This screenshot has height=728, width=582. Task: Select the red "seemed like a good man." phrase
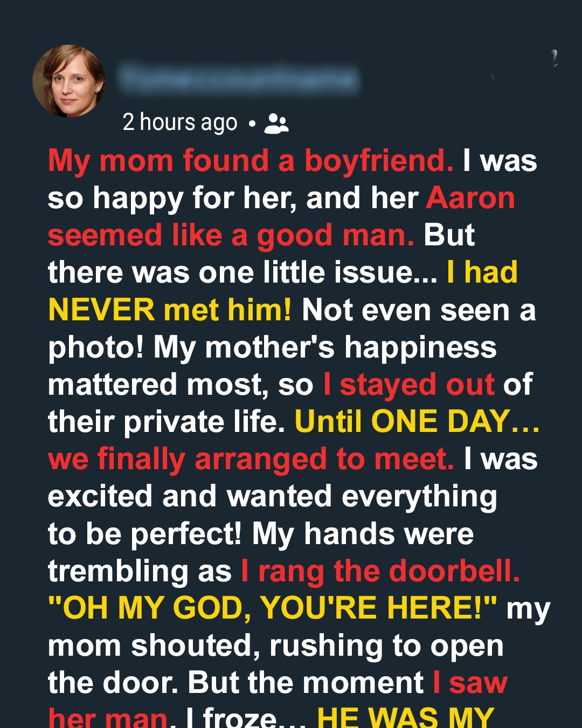coord(231,236)
